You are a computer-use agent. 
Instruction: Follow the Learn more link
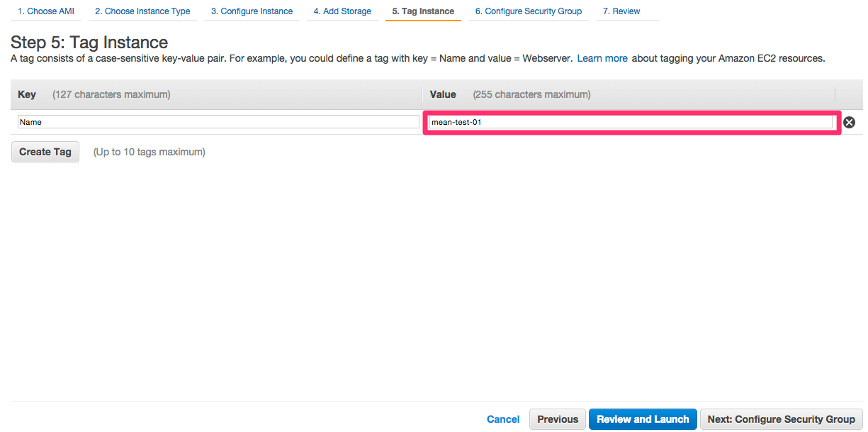click(x=602, y=58)
